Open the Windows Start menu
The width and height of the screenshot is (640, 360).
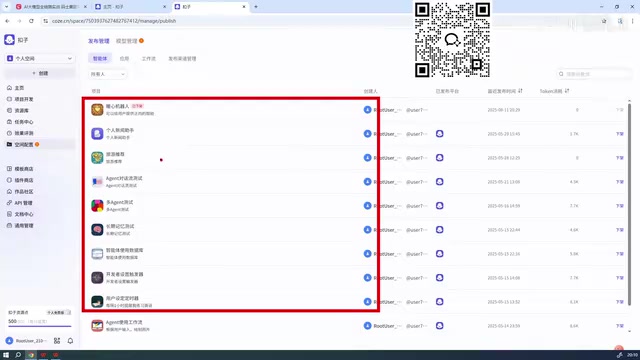[6, 355]
